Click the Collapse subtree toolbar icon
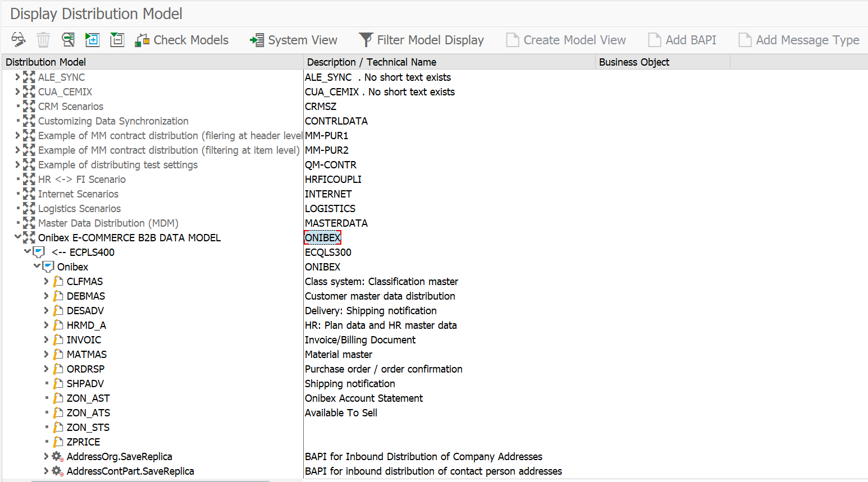This screenshot has height=482, width=868. [117, 40]
